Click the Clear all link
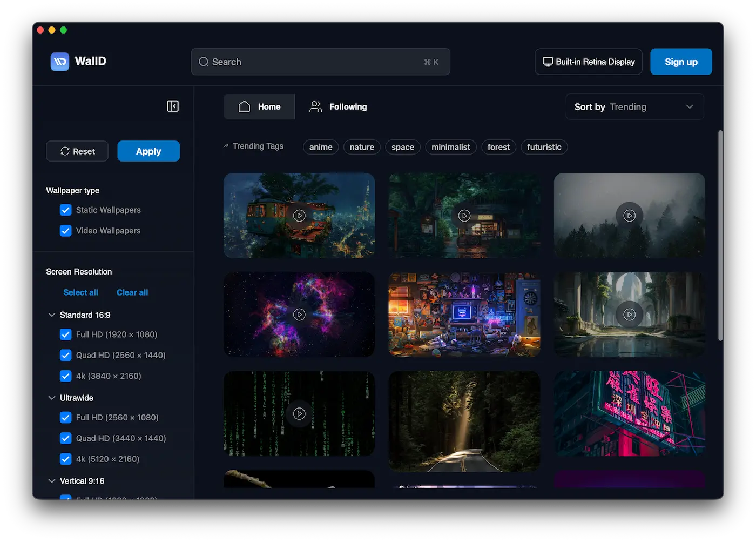Screen dimensions: 756x542 [132, 292]
